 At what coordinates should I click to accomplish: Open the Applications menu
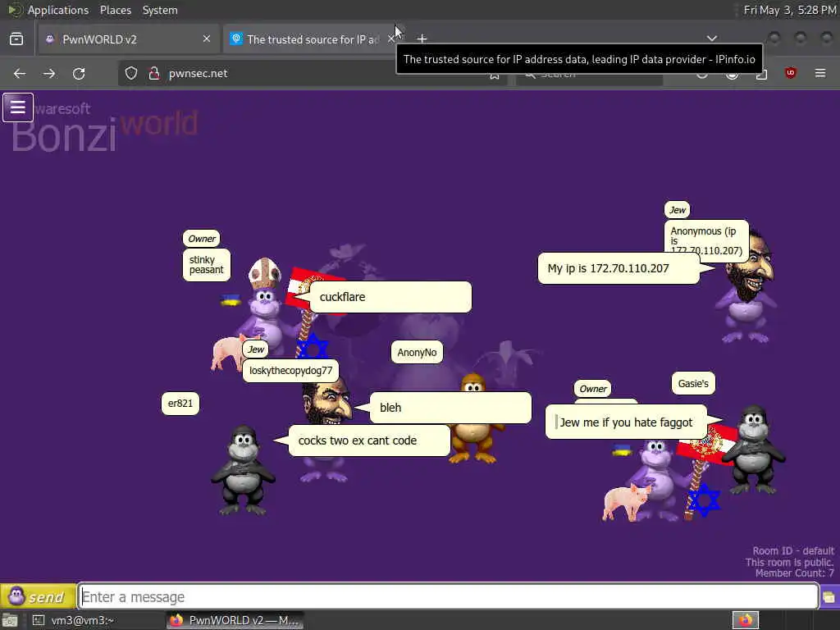tap(58, 10)
